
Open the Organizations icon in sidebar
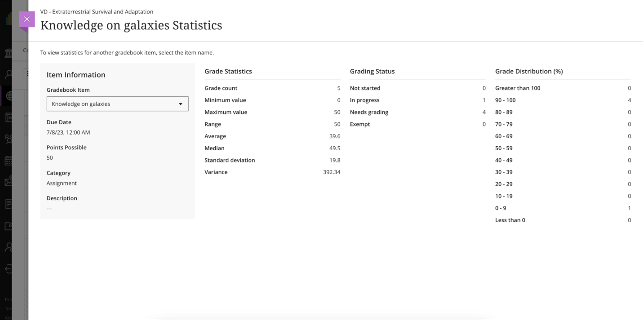click(8, 139)
